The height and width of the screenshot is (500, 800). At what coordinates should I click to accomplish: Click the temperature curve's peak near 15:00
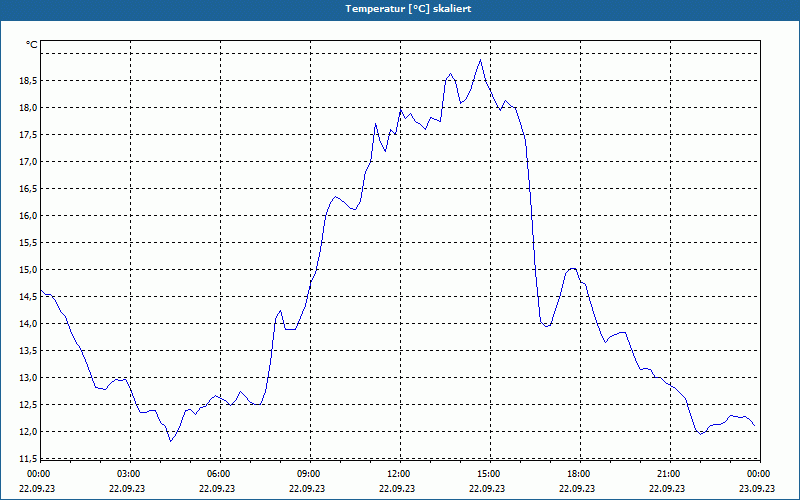pyautogui.click(x=480, y=60)
